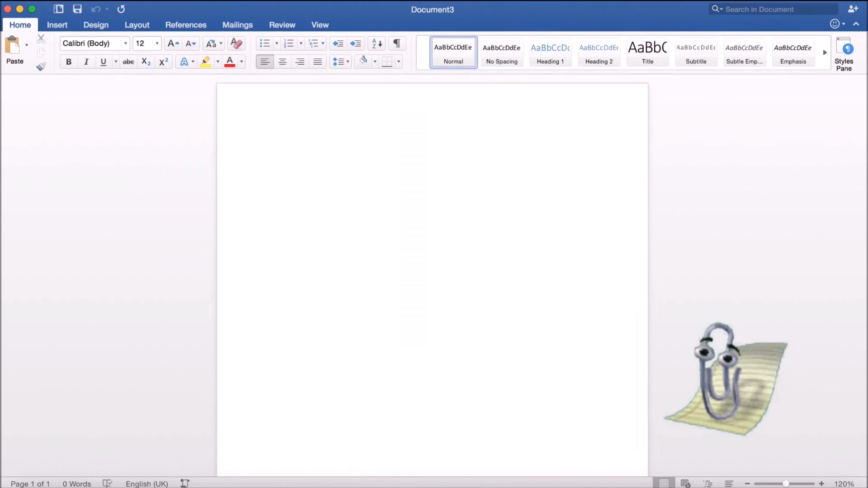Click the Search in Document field
Screen dimensions: 868x488
773,9
